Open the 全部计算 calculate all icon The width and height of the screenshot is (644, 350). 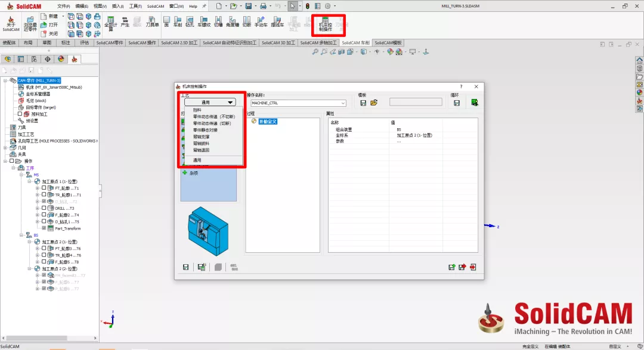coord(110,24)
